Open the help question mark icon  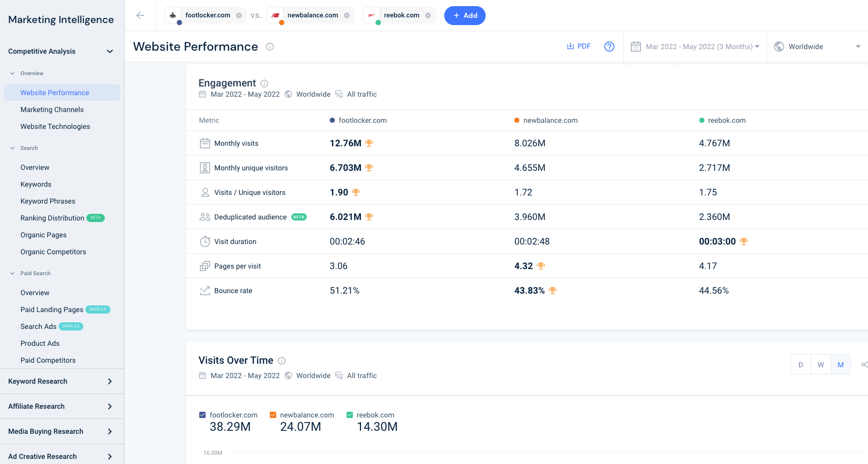(609, 47)
